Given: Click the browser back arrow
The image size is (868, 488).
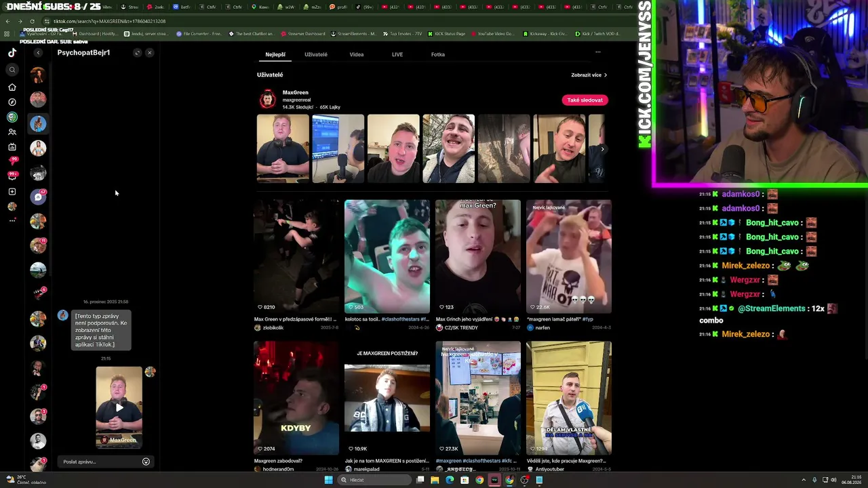Looking at the screenshot, I should click(x=7, y=21).
